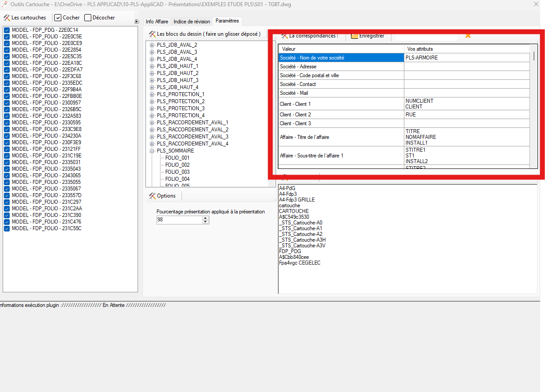545x392 pixels.
Task: Increase the pourcentage présentation spinner value
Action: point(205,218)
